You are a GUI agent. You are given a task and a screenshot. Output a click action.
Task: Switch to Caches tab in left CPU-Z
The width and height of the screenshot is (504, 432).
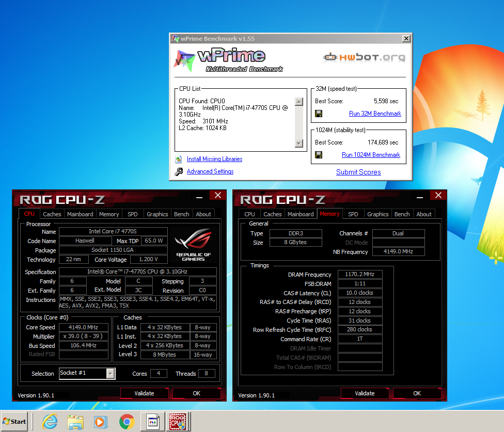click(x=52, y=214)
